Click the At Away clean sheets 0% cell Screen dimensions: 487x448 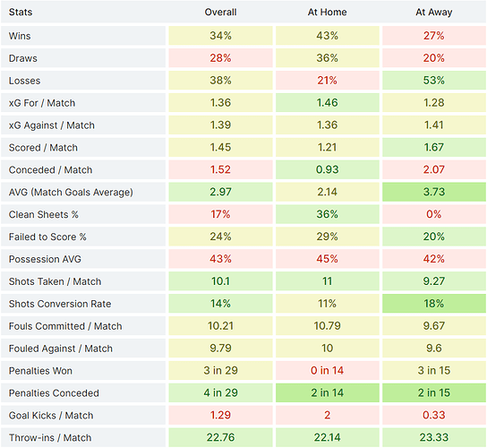[434, 214]
